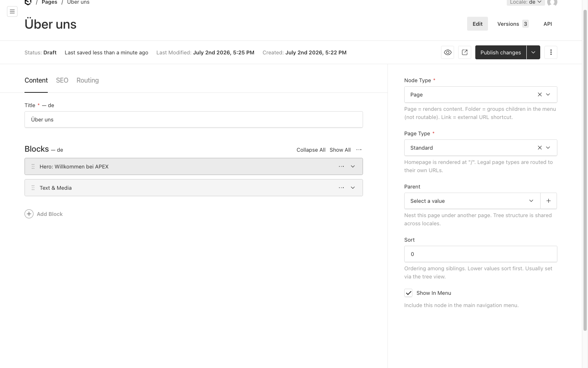Click the Payload logo home icon

(28, 2)
